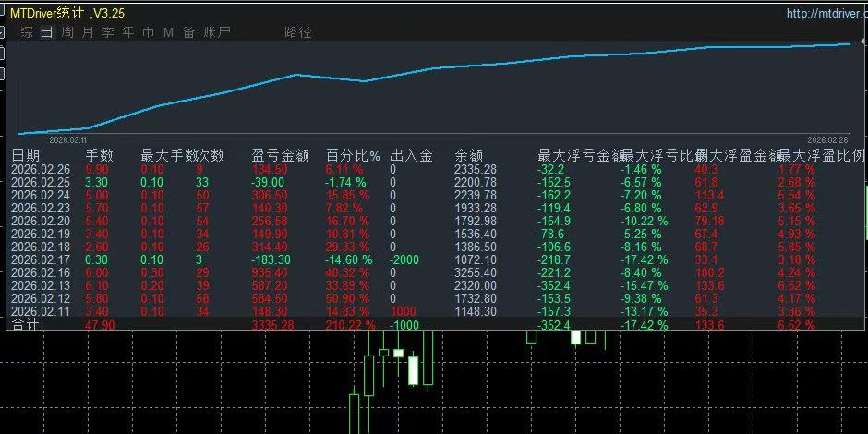
Task: Click the -2000 withdrawal value
Action: coord(404,259)
